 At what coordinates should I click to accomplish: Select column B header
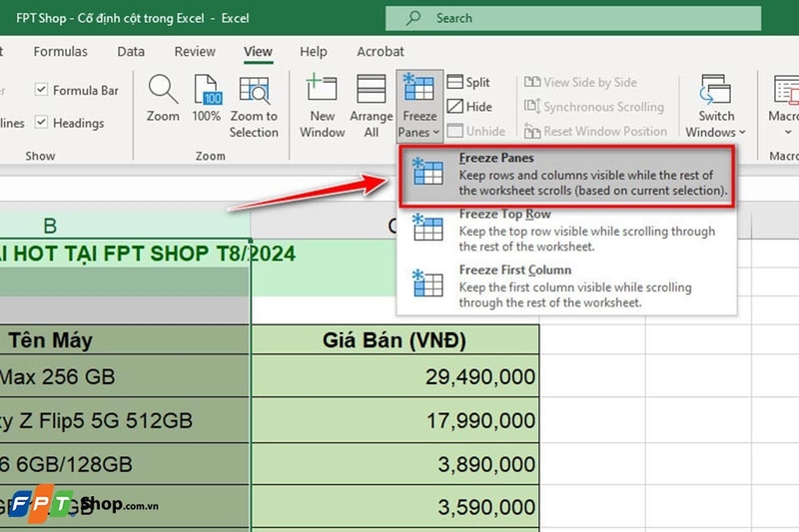click(125, 225)
